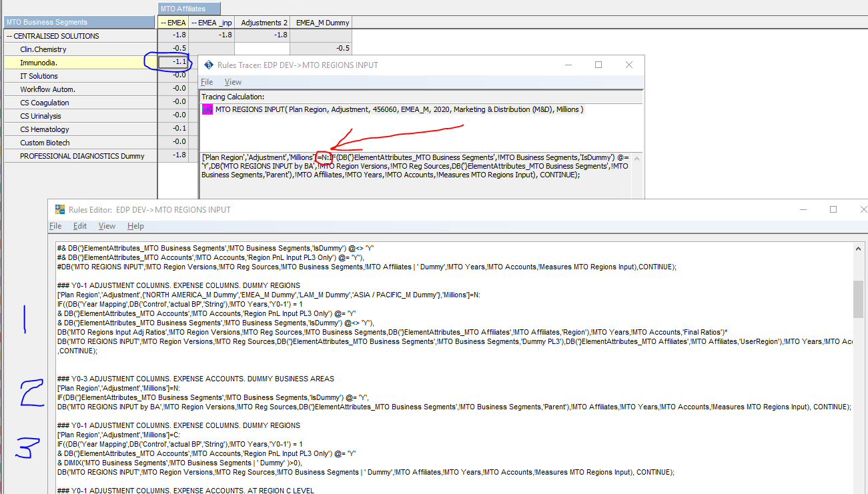This screenshot has height=494, width=868.
Task: Click the Tracing Calculation: label
Action: click(x=233, y=97)
